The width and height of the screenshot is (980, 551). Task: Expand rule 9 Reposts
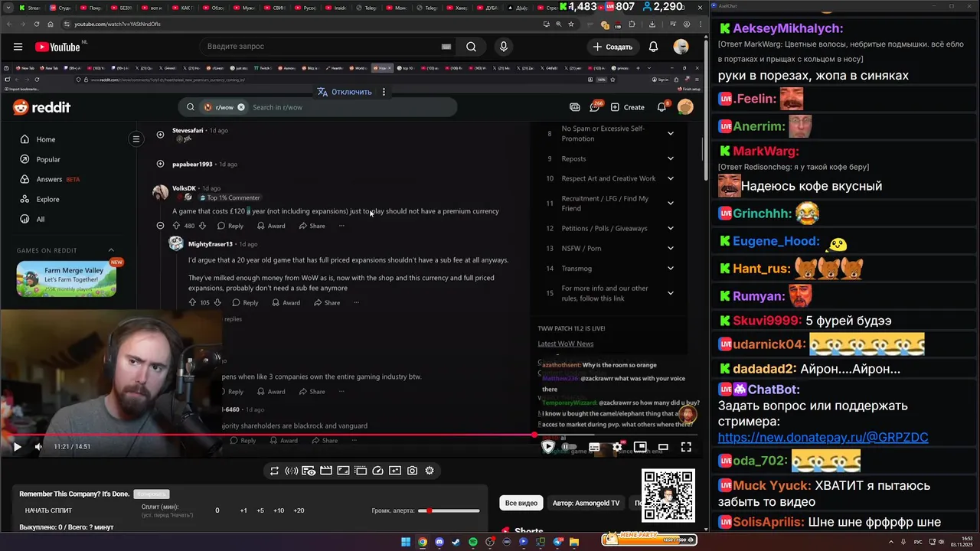click(x=670, y=158)
